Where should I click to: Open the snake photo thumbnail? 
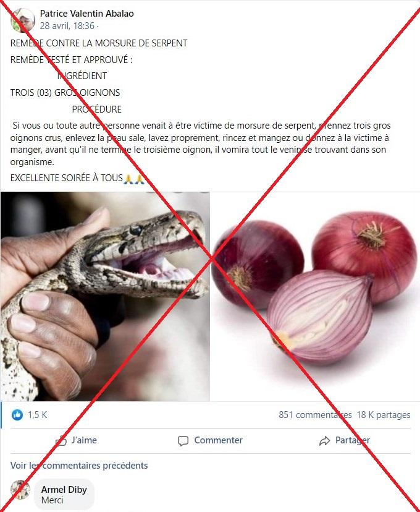(105, 296)
